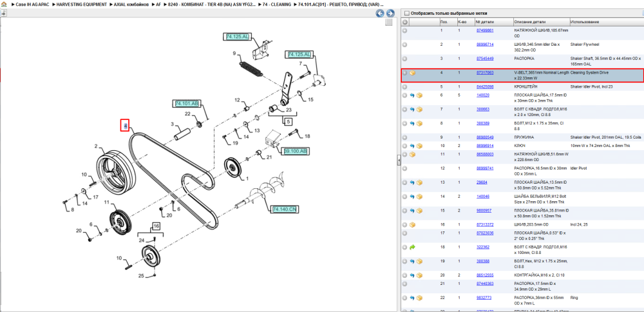
Task: Click box icon in V-BELT row
Action: click(x=412, y=73)
